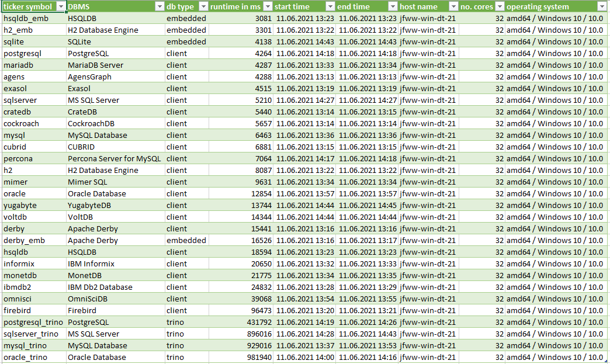Open the end time filter dropdown
This screenshot has height=364, width=610.
[393, 6]
